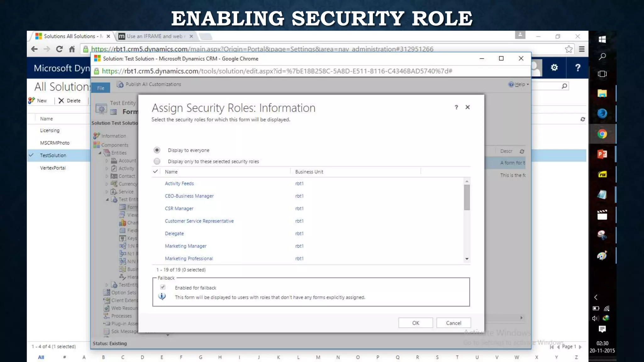The image size is (644, 362).
Task: Open the CRM settings gear icon
Action: tap(554, 68)
